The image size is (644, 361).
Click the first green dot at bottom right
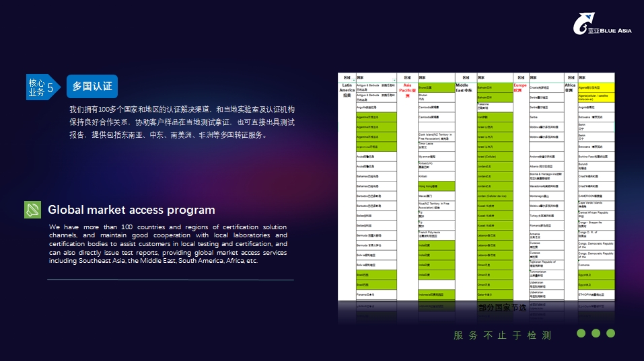[x=581, y=333]
